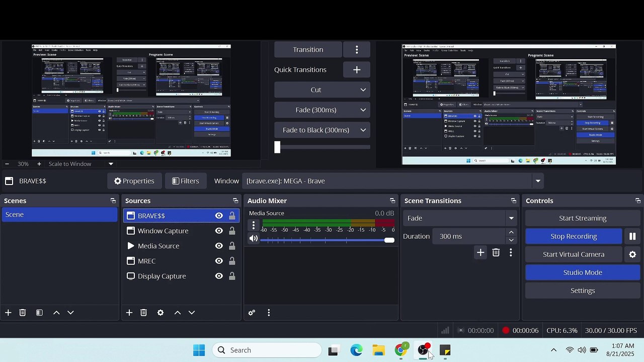Open the Properties for the selected source
The height and width of the screenshot is (362, 644).
click(x=134, y=181)
